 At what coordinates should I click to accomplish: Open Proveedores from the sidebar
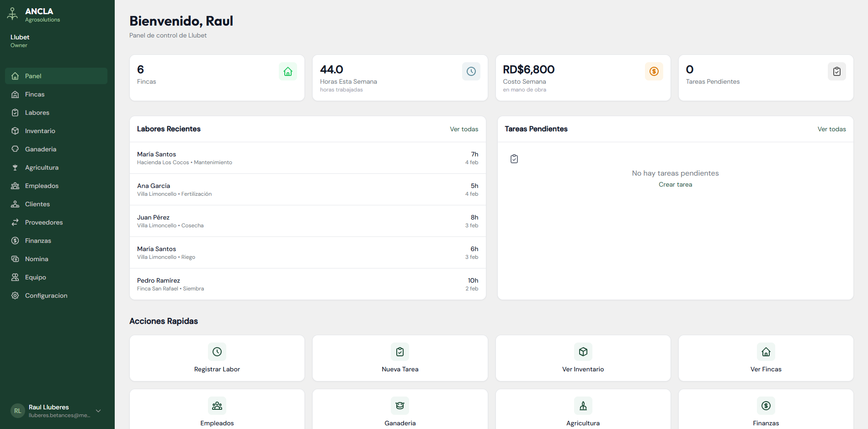click(44, 222)
